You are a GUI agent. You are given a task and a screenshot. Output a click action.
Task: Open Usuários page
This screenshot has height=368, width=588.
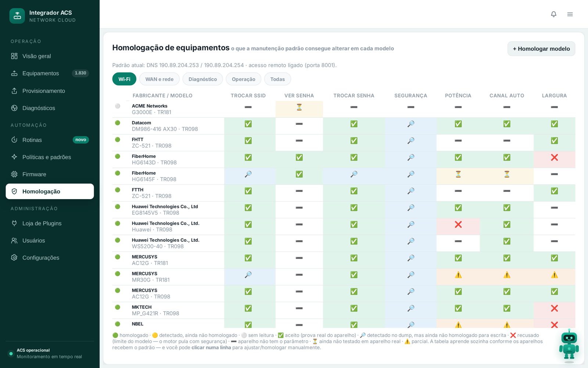(x=50, y=240)
